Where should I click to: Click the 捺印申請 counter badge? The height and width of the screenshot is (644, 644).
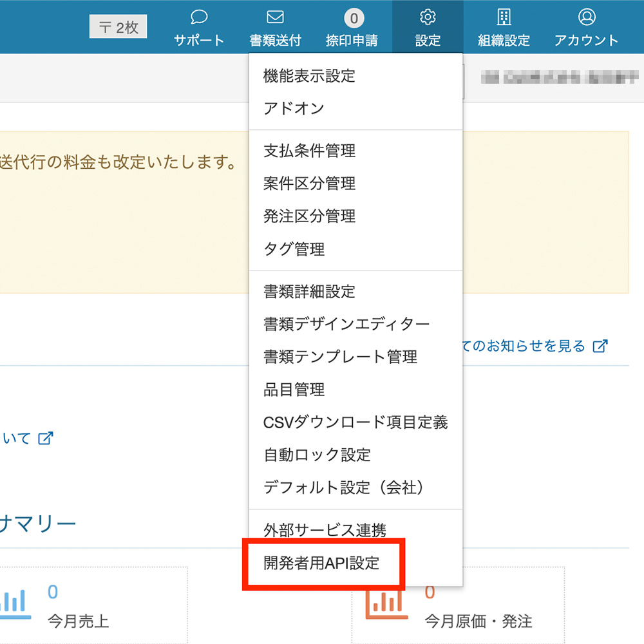click(352, 17)
